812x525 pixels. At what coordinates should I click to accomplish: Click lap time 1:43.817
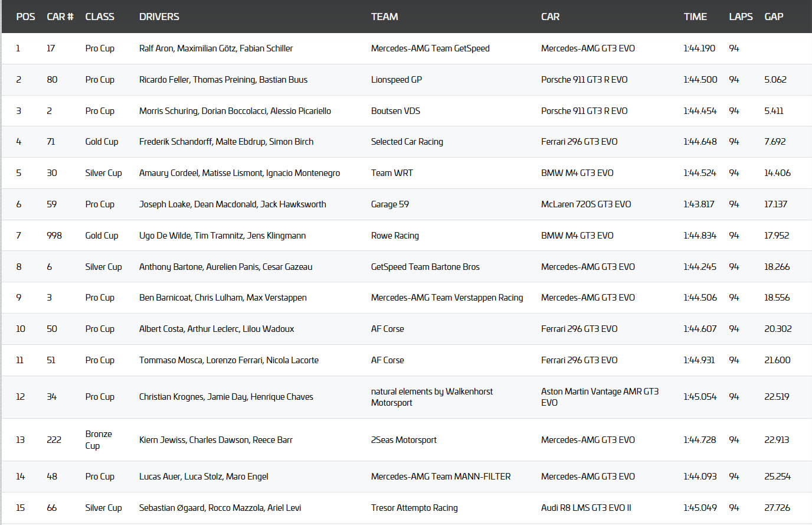pyautogui.click(x=699, y=204)
